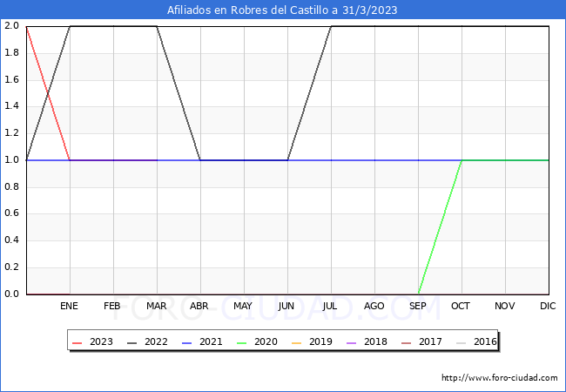Click the 2018 legend label
This screenshot has height=392, width=566.
[375, 341]
